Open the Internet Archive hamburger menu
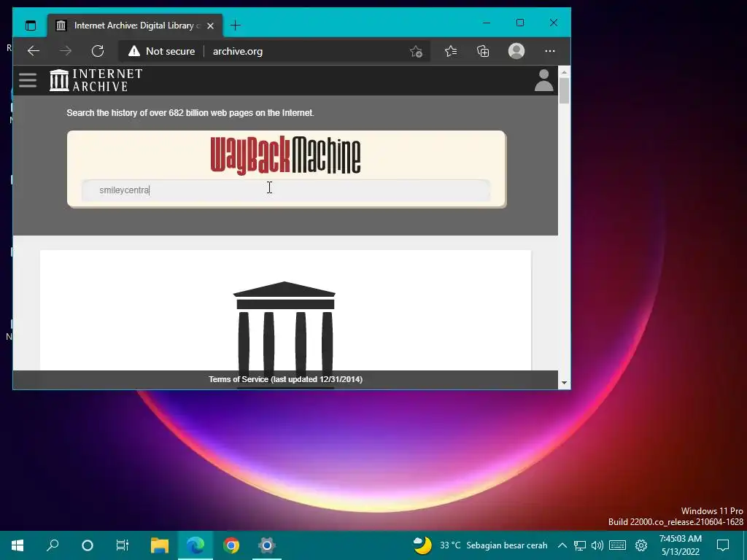747x560 pixels. point(28,80)
